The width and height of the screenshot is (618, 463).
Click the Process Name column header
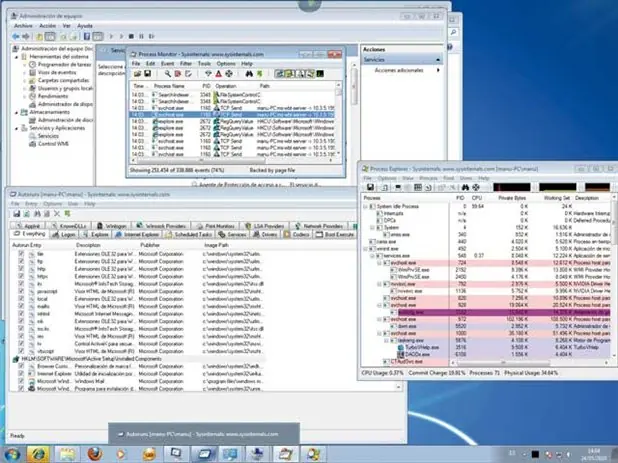(169, 86)
